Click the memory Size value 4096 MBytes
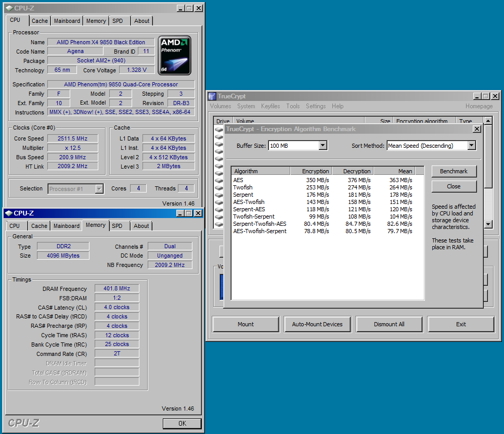This screenshot has height=434, width=504. click(63, 256)
